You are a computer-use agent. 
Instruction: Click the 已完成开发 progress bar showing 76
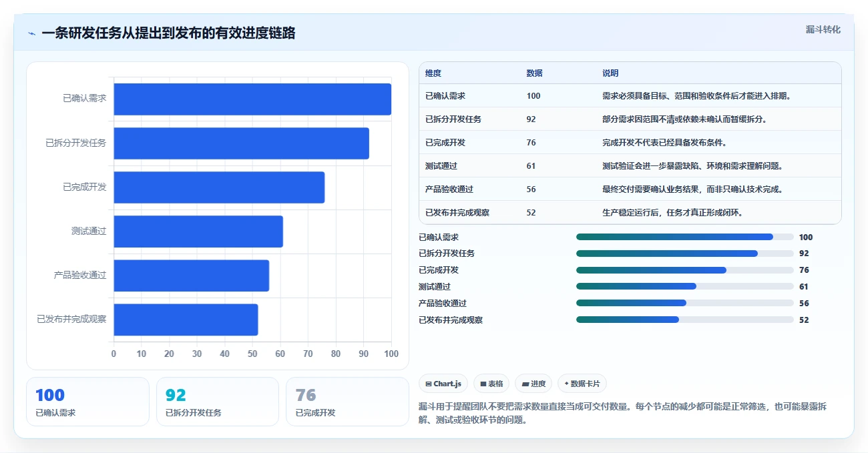(685, 270)
